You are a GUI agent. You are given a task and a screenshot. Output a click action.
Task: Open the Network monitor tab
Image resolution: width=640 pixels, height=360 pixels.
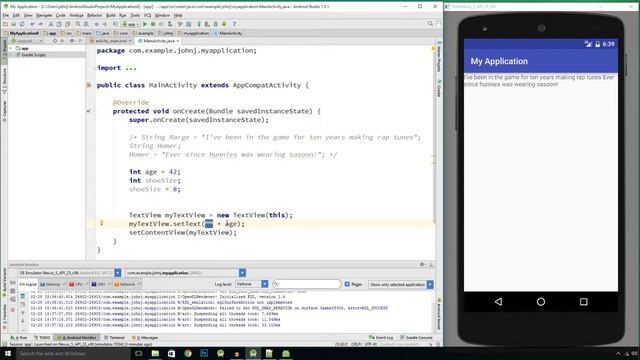pos(127,284)
